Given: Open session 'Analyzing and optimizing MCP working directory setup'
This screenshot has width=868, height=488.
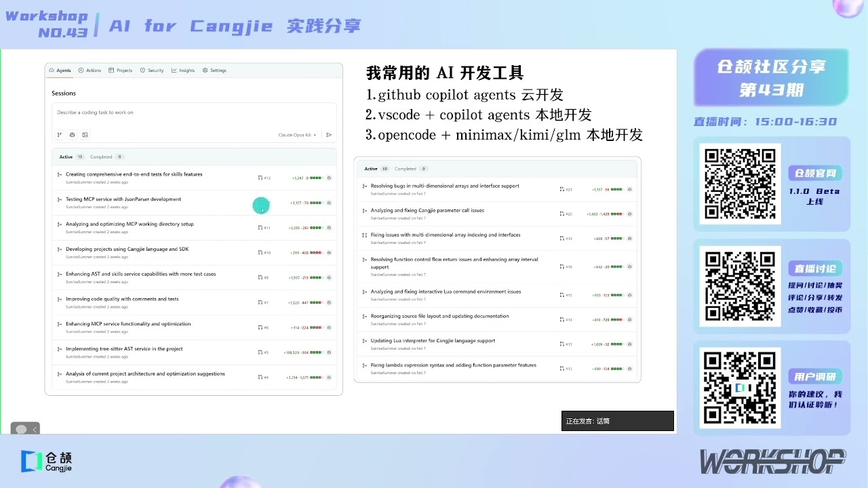Looking at the screenshot, I should pyautogui.click(x=130, y=224).
